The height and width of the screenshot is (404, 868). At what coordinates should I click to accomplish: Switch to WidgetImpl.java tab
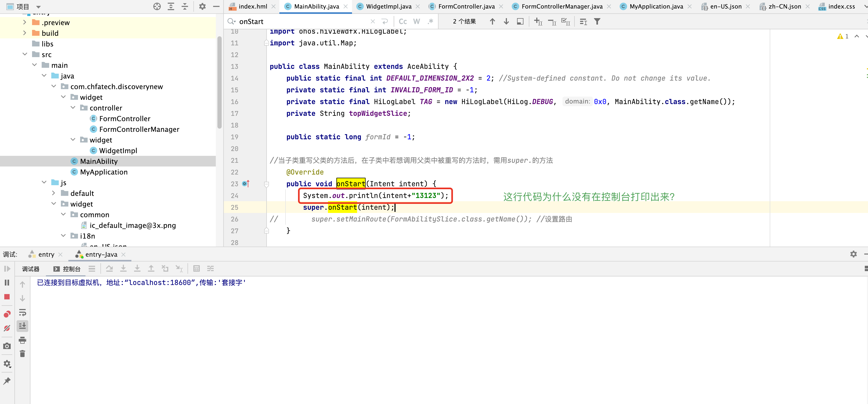coord(388,6)
